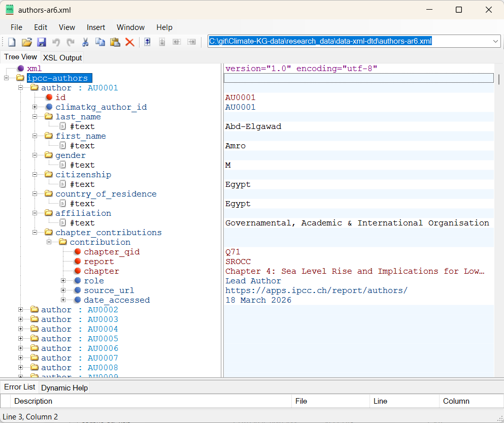The height and width of the screenshot is (423, 504).
Task: Click the nudge node right icon
Action: (x=191, y=42)
